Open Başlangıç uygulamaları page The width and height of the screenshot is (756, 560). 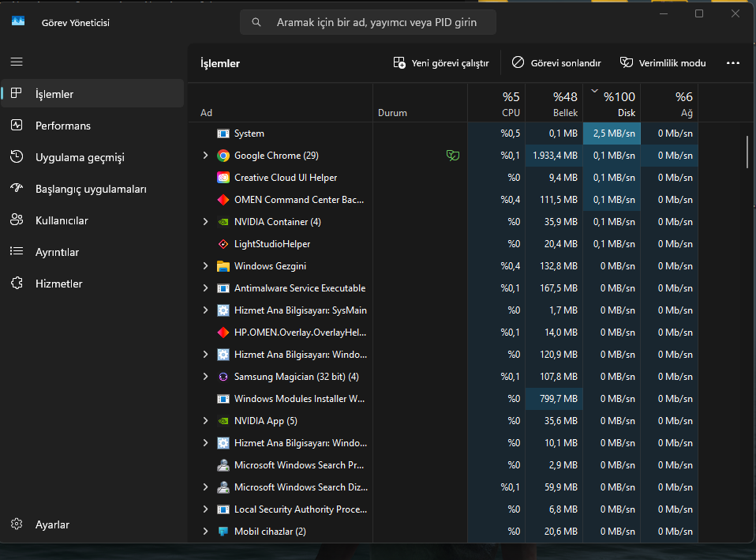[92, 189]
